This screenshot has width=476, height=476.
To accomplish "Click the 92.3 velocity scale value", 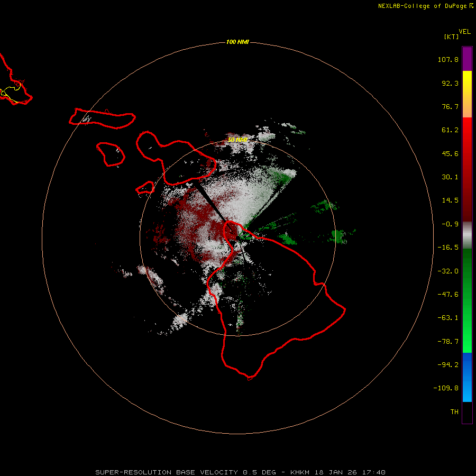I will tap(450, 83).
